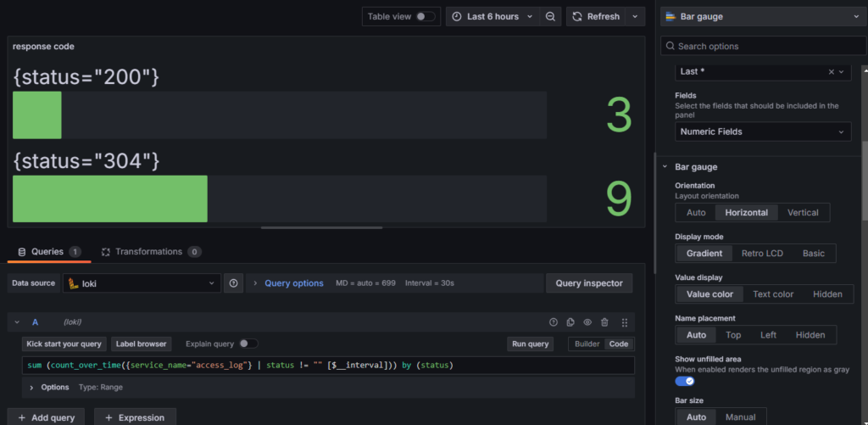The image size is (868, 425).
Task: Click the query A help icon
Action: pyautogui.click(x=553, y=322)
